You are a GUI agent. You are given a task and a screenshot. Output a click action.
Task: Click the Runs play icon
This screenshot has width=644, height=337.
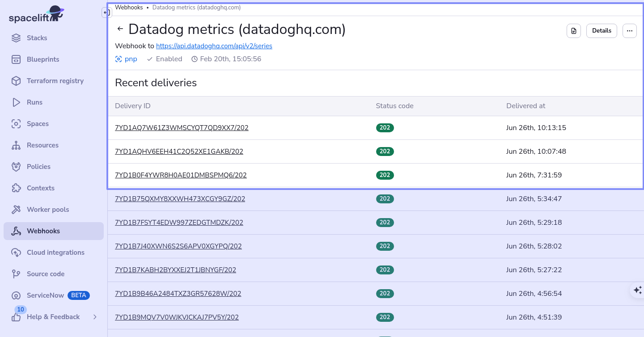(16, 102)
